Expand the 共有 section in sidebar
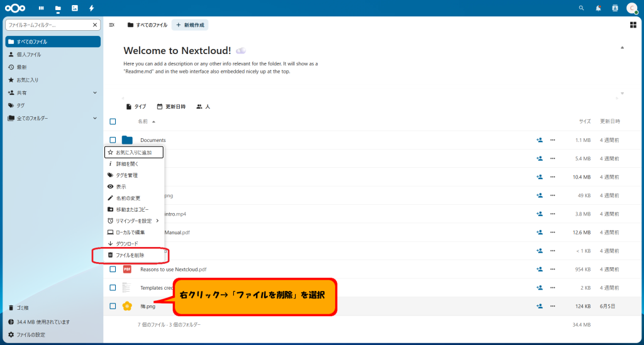 95,92
